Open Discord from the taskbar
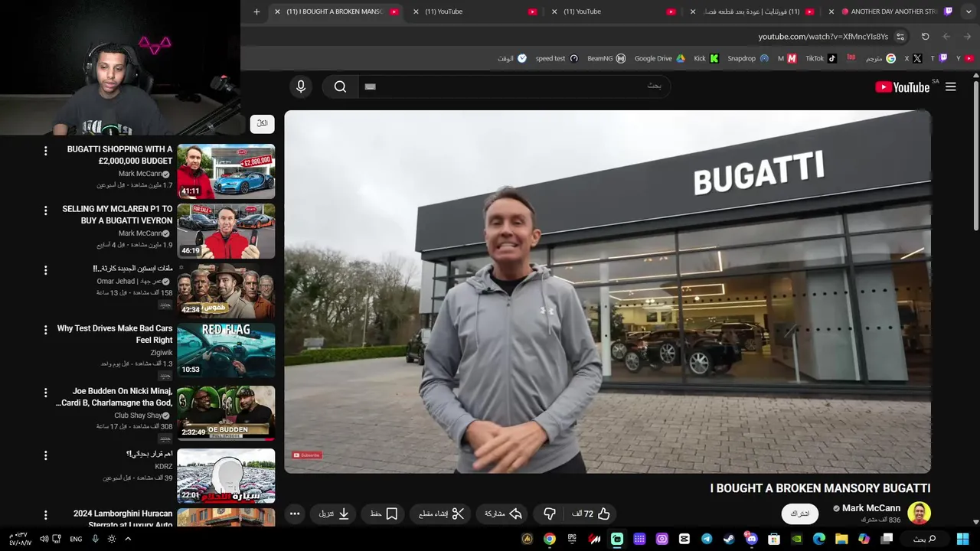 click(751, 539)
